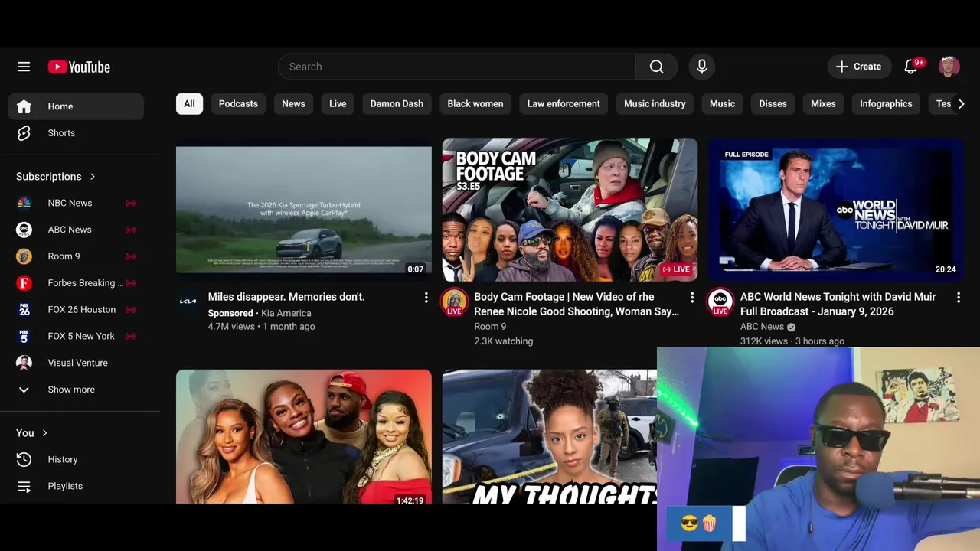Click ABC News live avatar beside video title
The image size is (980, 551).
[x=720, y=302]
